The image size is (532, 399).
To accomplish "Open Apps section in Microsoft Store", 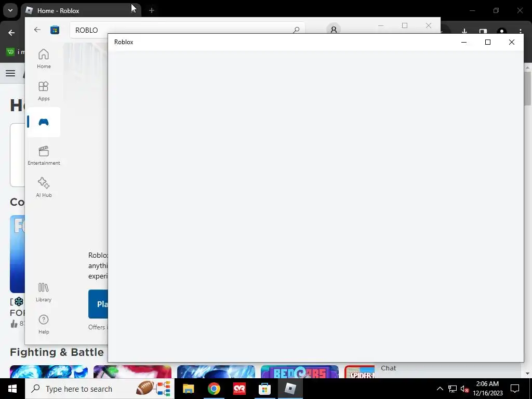I will (x=44, y=91).
